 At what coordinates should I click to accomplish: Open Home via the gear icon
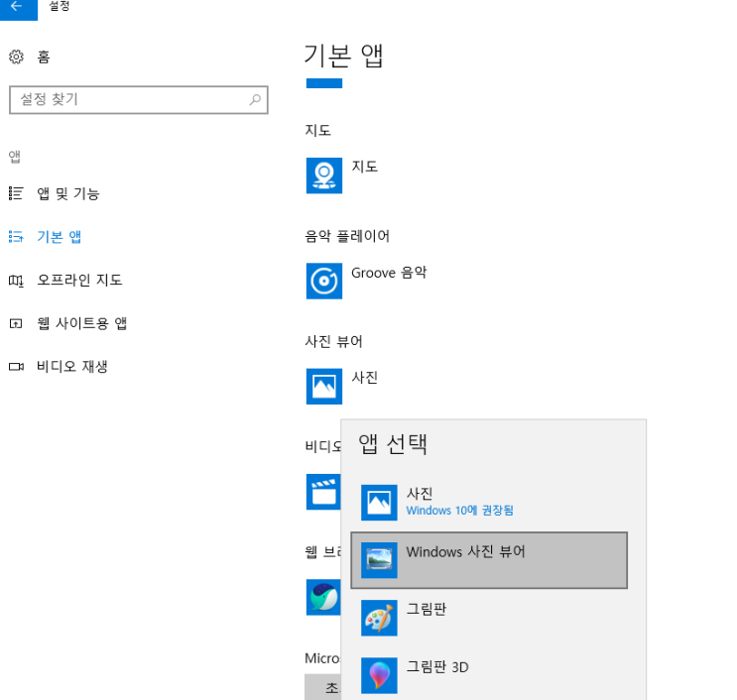tap(16, 57)
